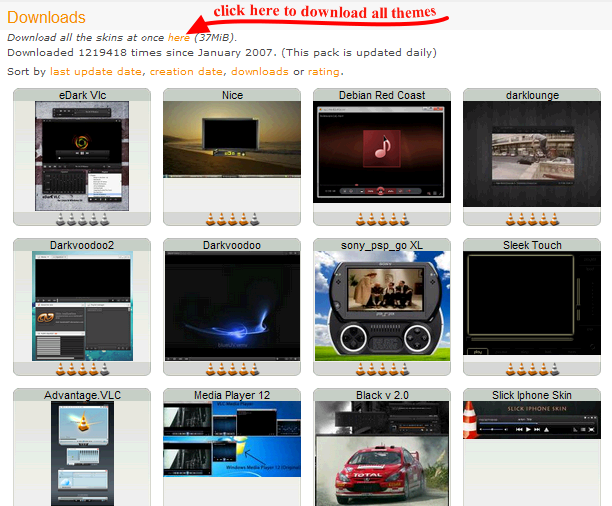612x506 pixels.
Task: Click the Sleek Touch title
Action: (532, 245)
